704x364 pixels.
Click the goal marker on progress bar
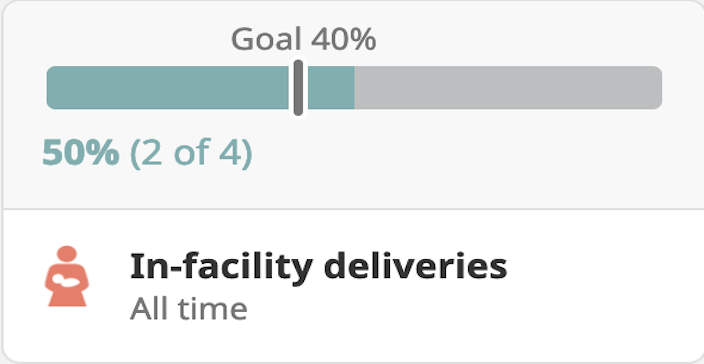[298, 88]
